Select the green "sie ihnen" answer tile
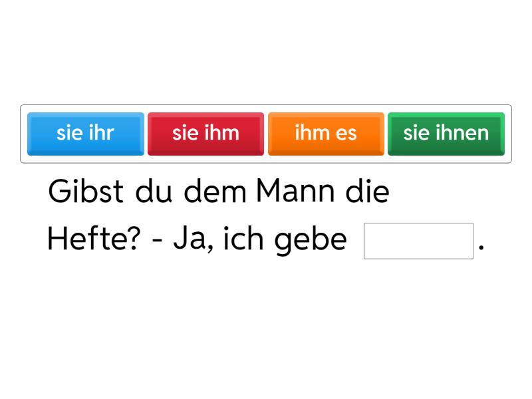532x399 pixels. [x=446, y=134]
